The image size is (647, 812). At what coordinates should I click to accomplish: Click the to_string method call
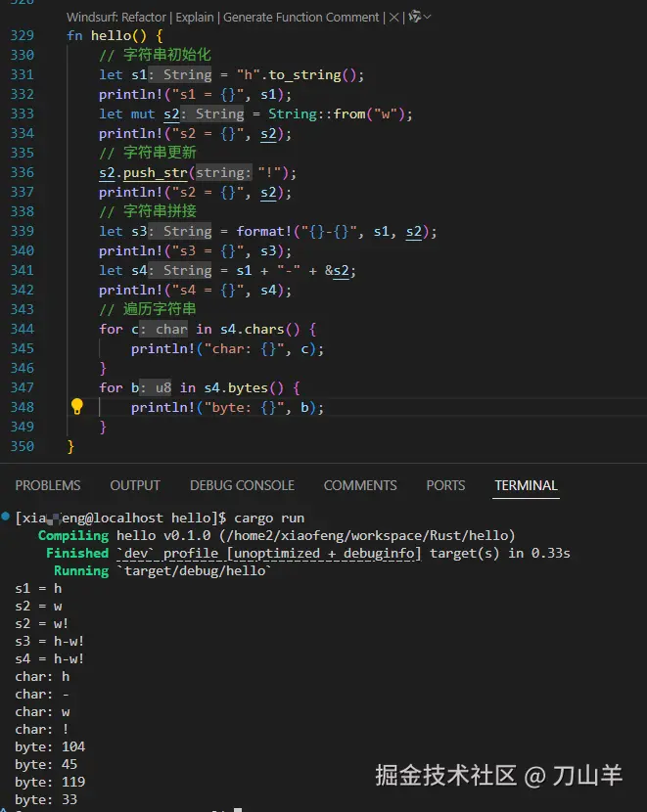304,74
